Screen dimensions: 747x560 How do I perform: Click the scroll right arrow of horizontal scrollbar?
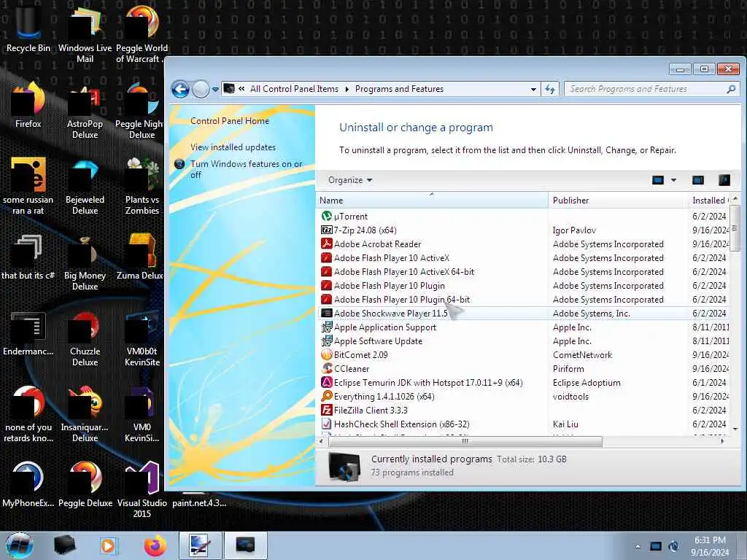[x=722, y=441]
